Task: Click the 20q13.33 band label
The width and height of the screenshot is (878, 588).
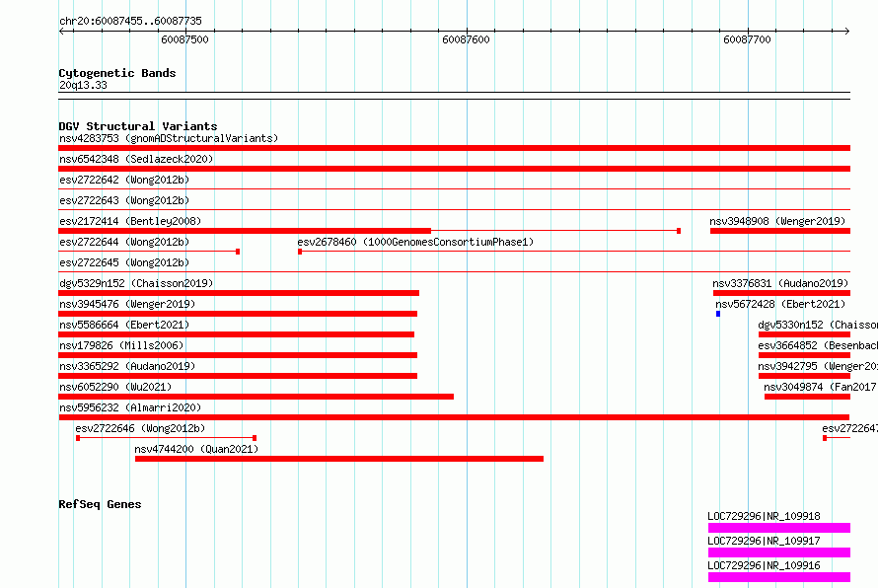Action: pos(83,85)
